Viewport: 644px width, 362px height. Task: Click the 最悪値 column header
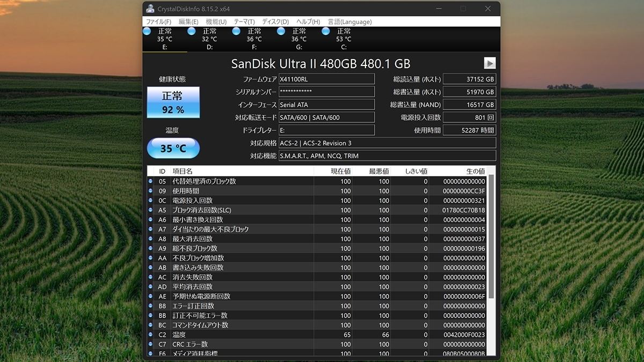pyautogui.click(x=372, y=171)
